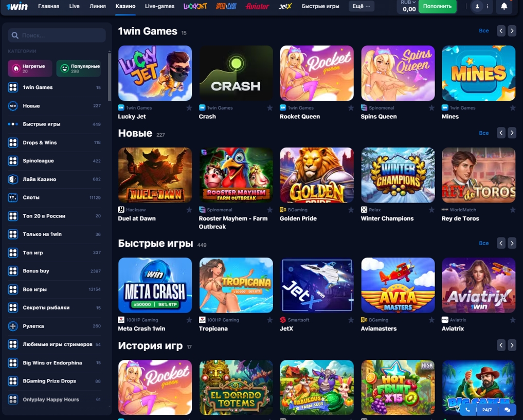Favorite the Lucky Jet game star
Viewport: 523px width, 420px height.
click(x=189, y=107)
